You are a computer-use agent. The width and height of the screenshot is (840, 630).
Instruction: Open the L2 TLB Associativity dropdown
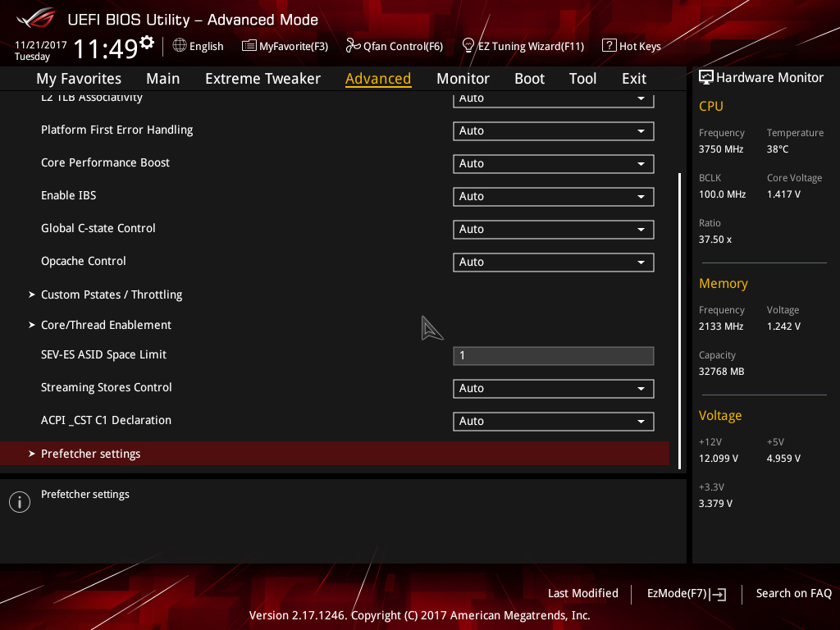pyautogui.click(x=554, y=99)
